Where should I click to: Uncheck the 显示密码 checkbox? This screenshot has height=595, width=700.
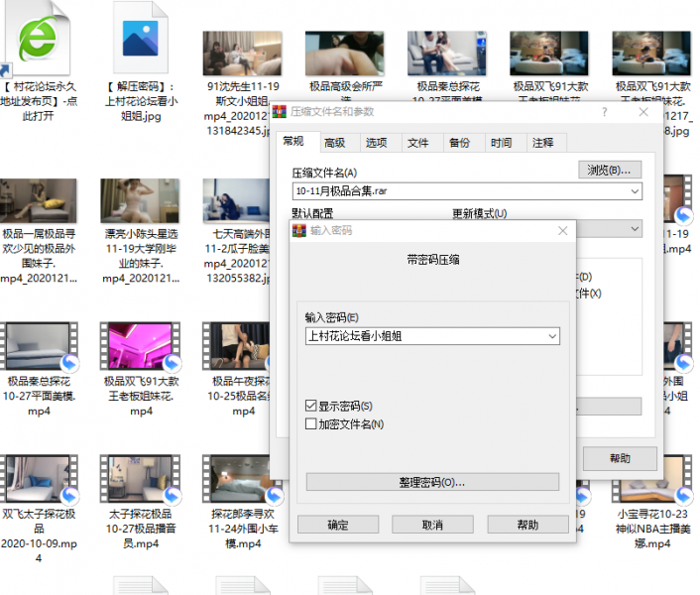point(311,406)
